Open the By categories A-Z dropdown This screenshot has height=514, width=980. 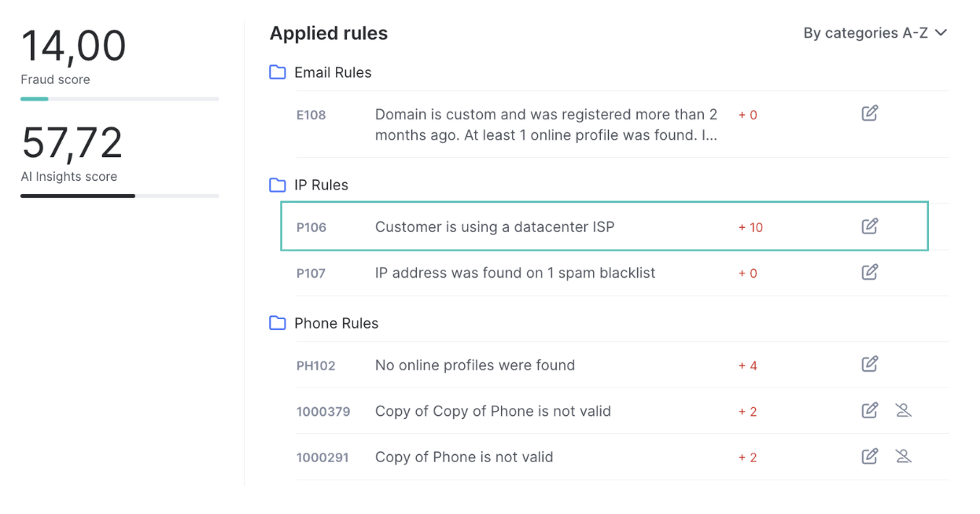(875, 33)
